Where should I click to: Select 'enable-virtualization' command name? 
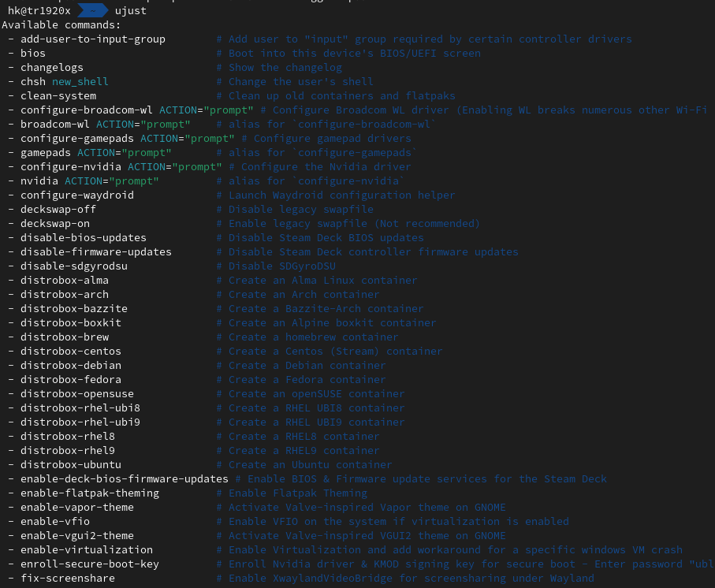click(87, 549)
